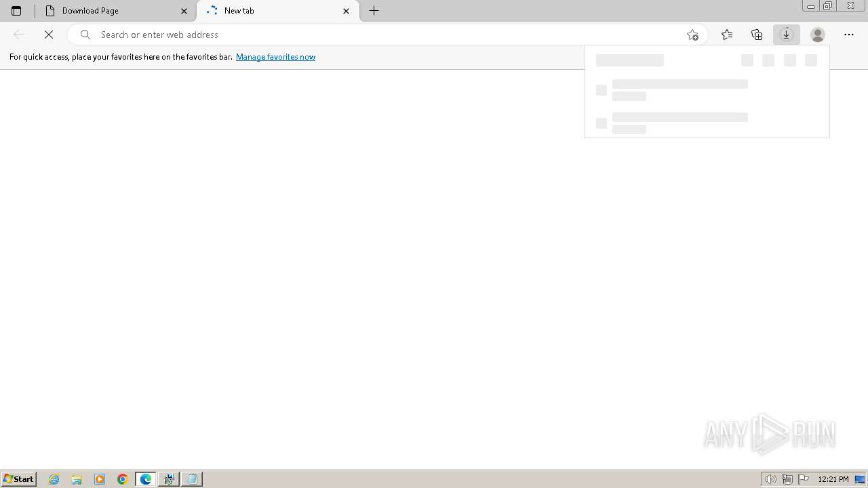Open the Collections icon
This screenshot has width=868, height=488.
757,35
